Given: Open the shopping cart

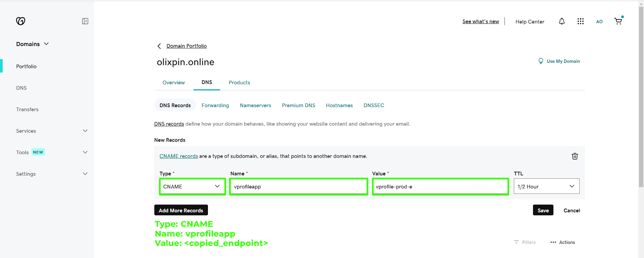Looking at the screenshot, I should coord(618,21).
